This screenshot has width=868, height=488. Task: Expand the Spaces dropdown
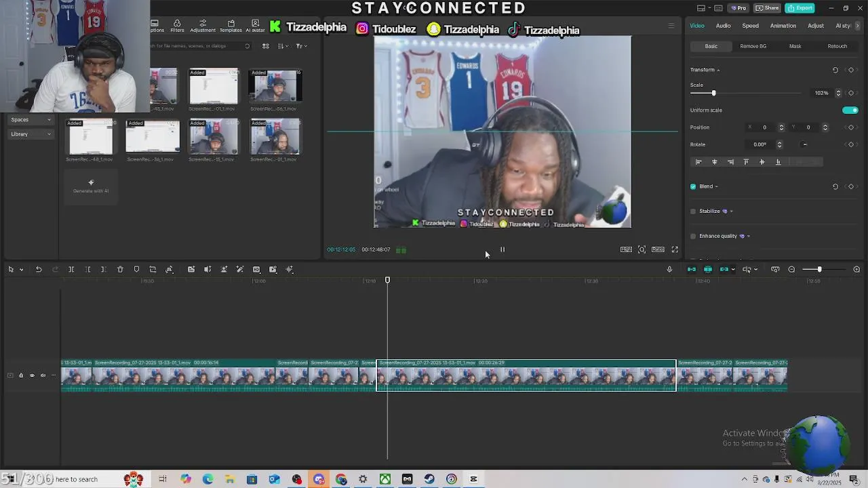point(31,120)
